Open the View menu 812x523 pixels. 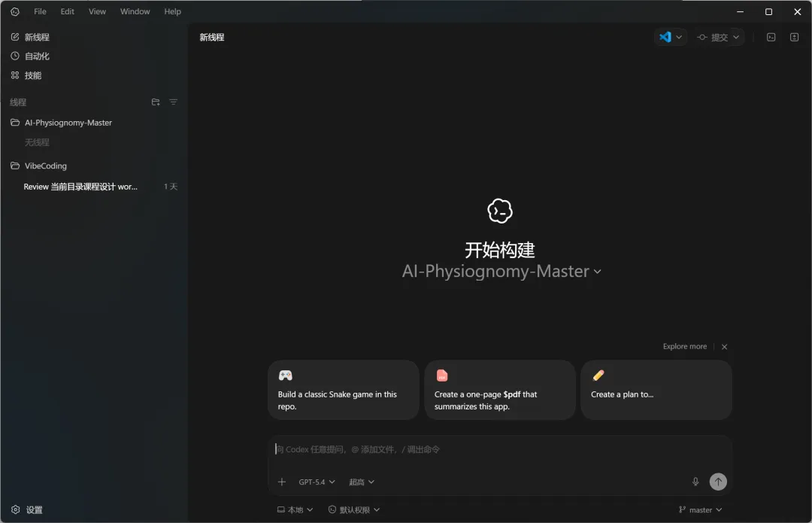point(97,11)
